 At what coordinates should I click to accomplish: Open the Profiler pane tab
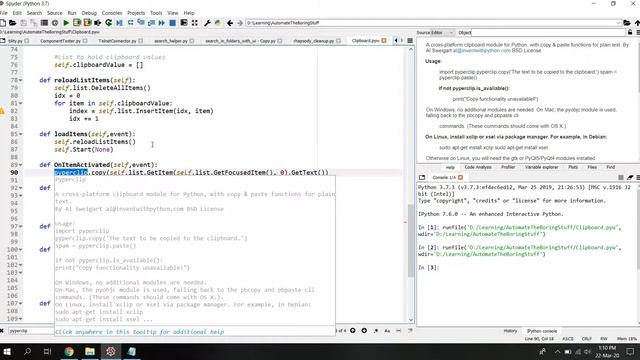click(508, 167)
